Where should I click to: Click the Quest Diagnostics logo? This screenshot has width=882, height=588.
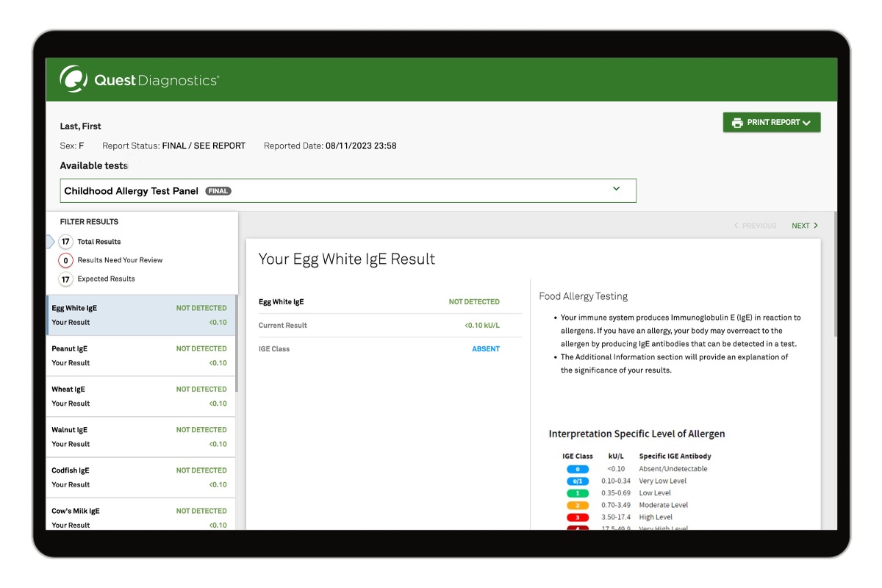point(139,80)
